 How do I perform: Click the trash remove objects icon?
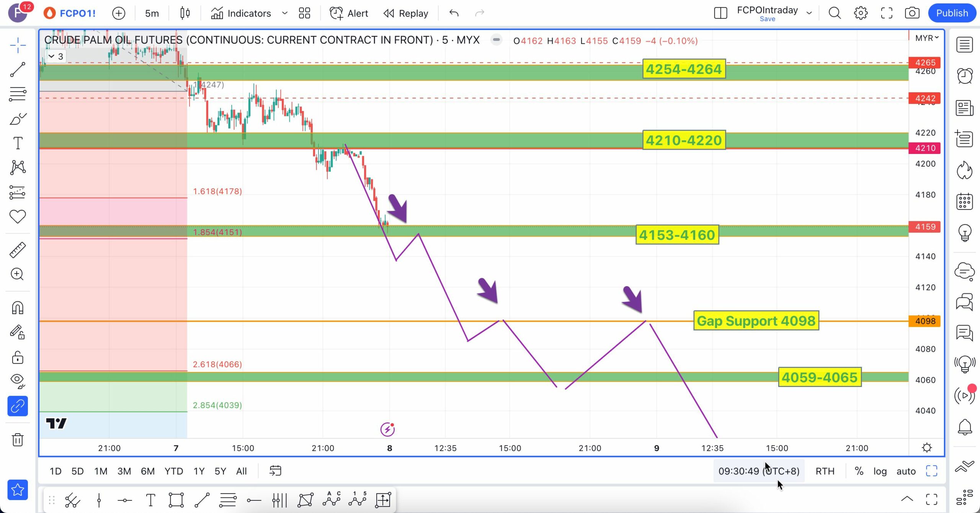tap(18, 439)
